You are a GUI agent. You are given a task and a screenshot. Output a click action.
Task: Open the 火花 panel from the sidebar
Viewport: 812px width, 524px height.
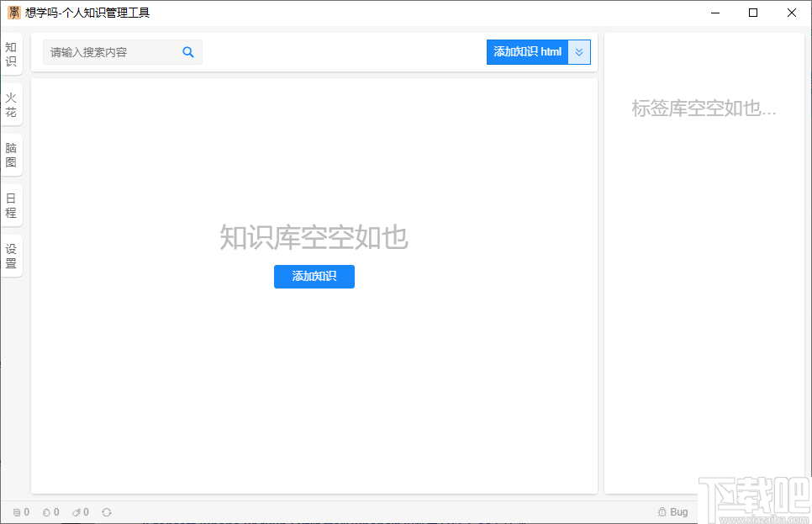coord(11,103)
